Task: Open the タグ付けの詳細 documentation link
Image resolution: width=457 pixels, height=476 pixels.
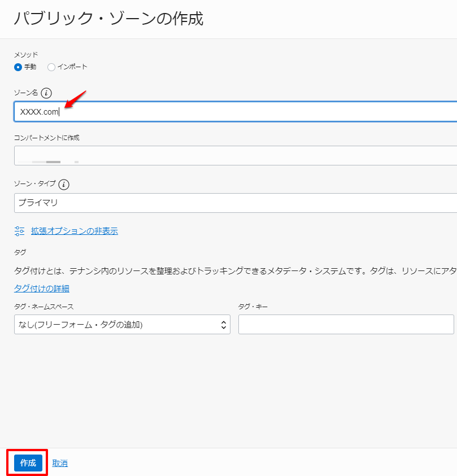Action: coord(41,288)
